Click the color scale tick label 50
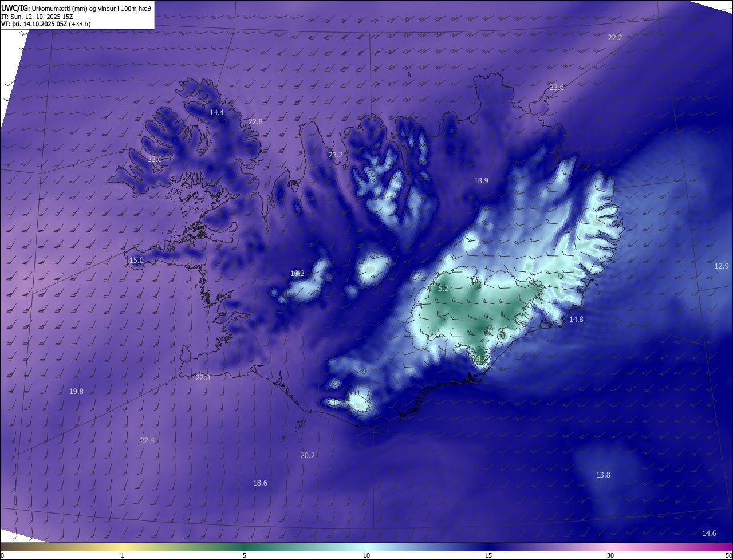This screenshot has height=560, width=733. (728, 555)
